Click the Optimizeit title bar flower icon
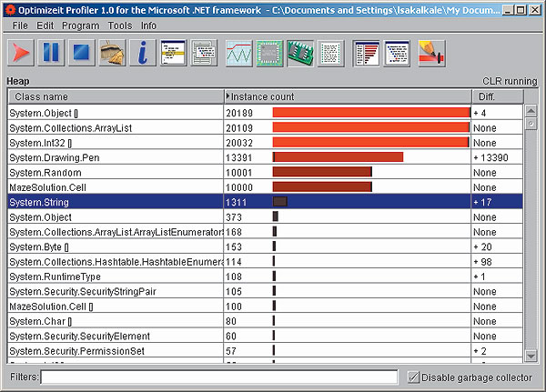The height and width of the screenshot is (392, 546). click(x=10, y=10)
